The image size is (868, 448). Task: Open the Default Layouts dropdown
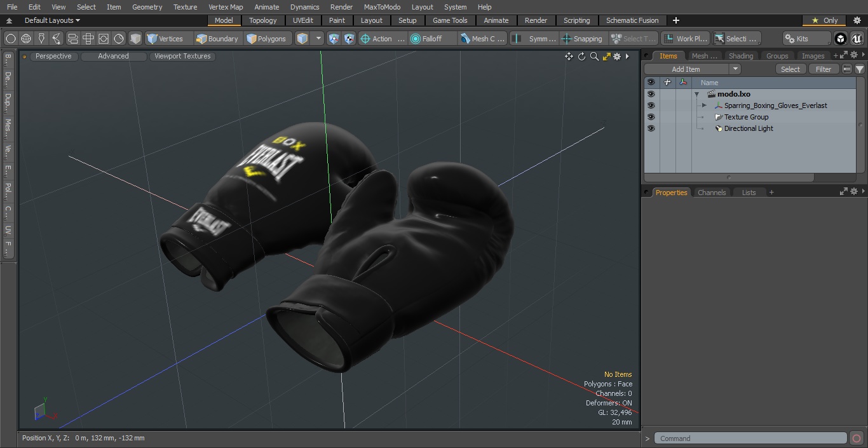tap(52, 20)
